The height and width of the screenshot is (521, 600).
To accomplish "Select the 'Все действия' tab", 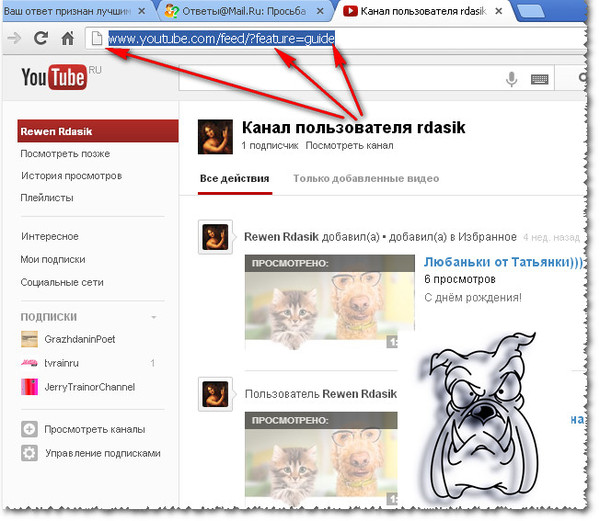I will pos(235,179).
